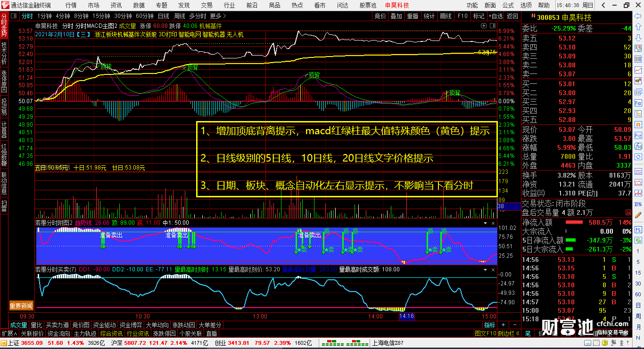Click the first status bar message icon

[x=587, y=343]
